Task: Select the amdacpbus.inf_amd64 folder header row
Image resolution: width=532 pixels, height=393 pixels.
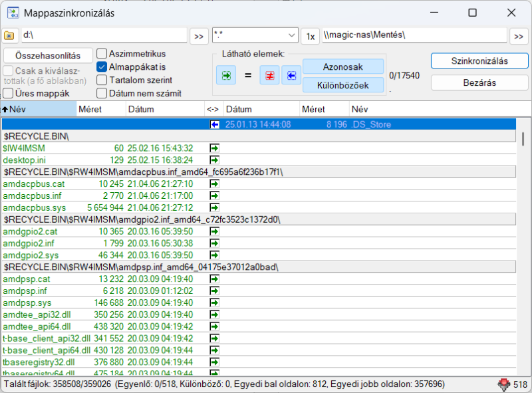Action: tap(259, 172)
